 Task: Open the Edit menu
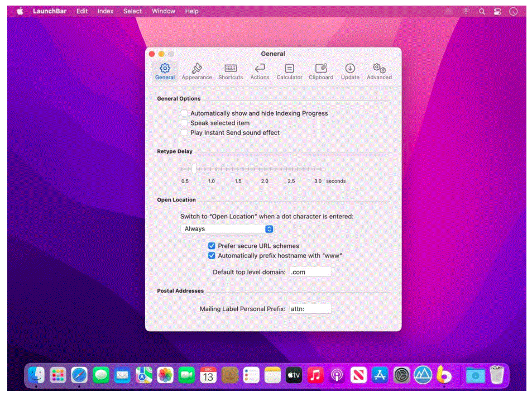click(82, 11)
